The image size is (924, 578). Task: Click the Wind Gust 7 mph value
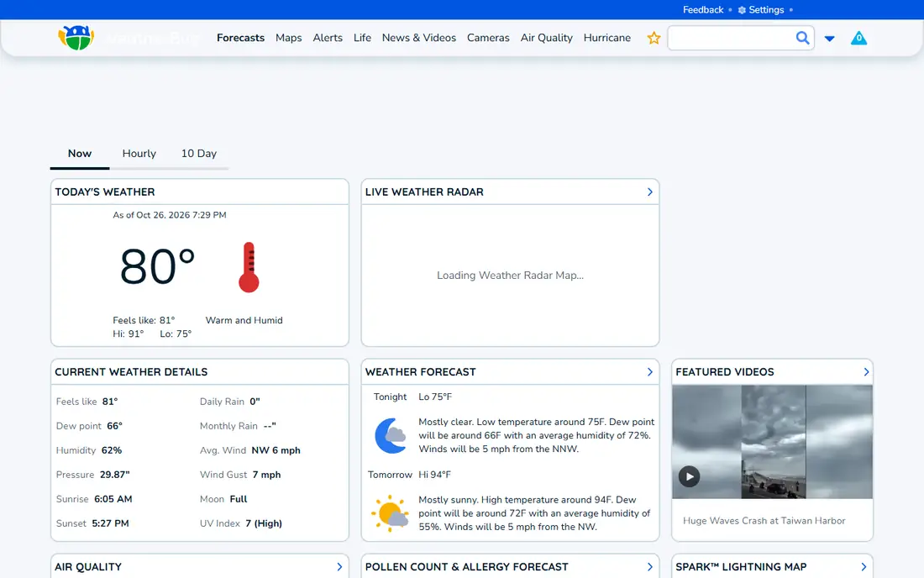coord(266,475)
